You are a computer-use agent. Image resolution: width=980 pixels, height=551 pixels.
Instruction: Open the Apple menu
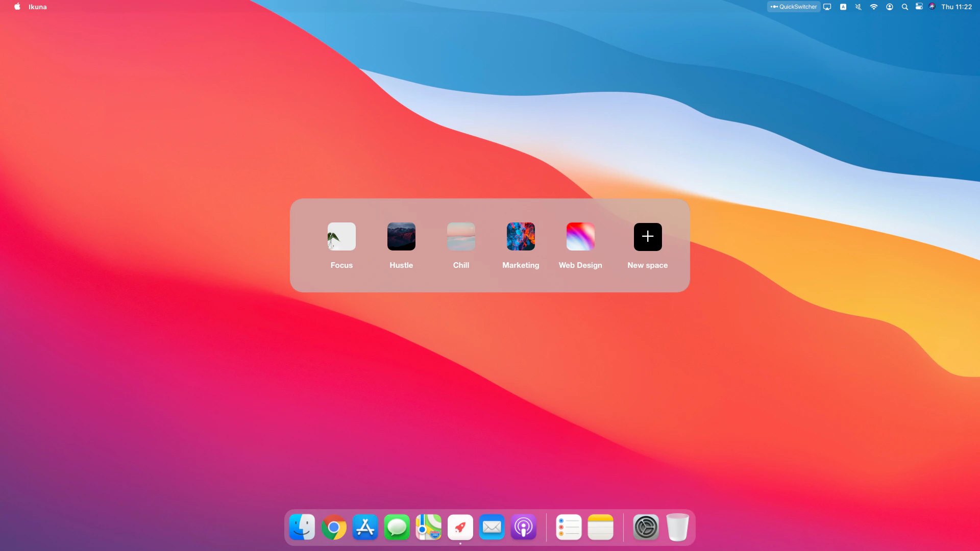17,7
